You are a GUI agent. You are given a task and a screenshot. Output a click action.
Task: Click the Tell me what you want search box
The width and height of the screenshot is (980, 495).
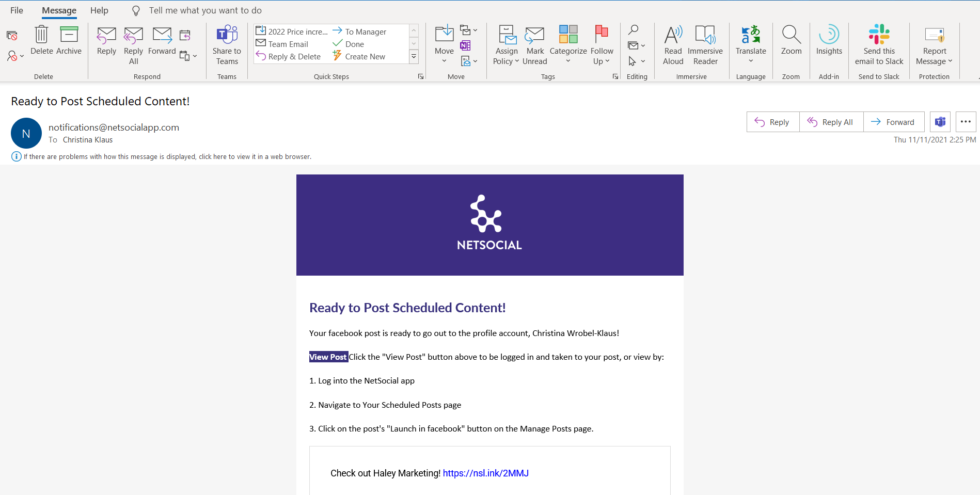pos(205,10)
